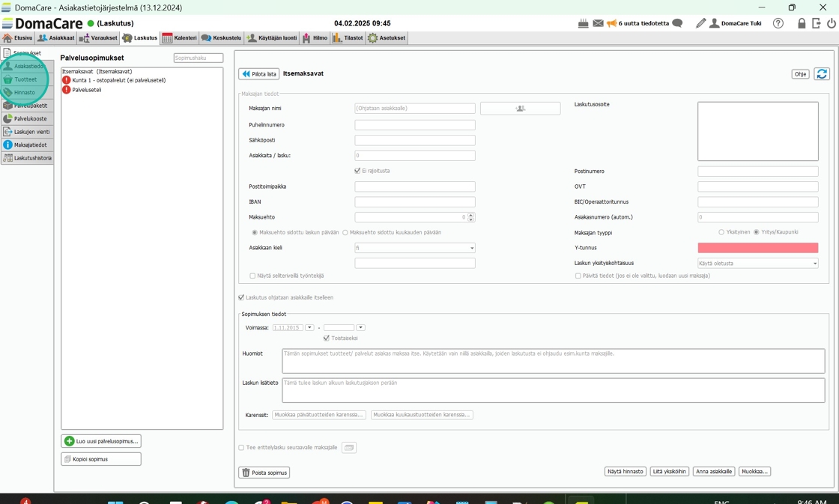Open Maksajatiedot in the left sidebar

27,145
